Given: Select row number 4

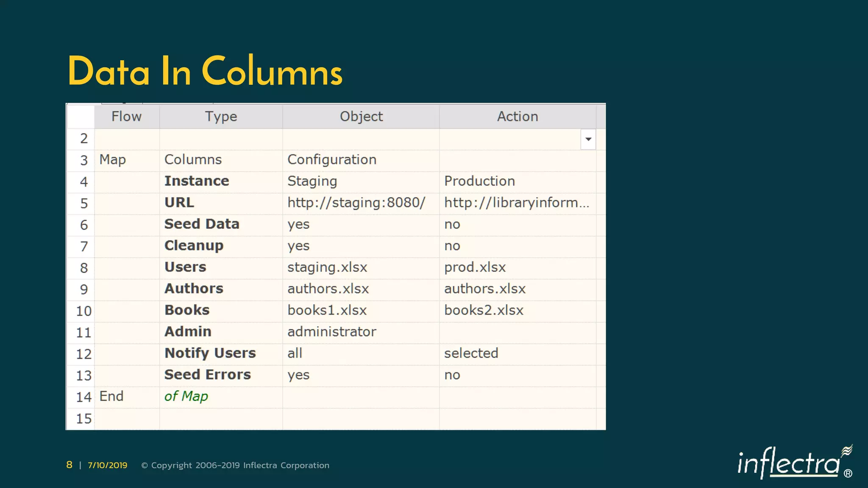Looking at the screenshot, I should (81, 182).
